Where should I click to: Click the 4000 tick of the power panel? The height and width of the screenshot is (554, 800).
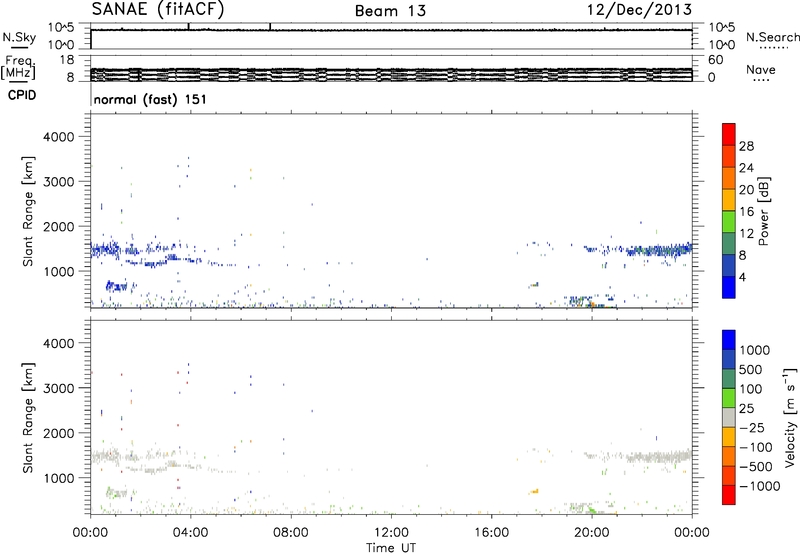coord(59,137)
